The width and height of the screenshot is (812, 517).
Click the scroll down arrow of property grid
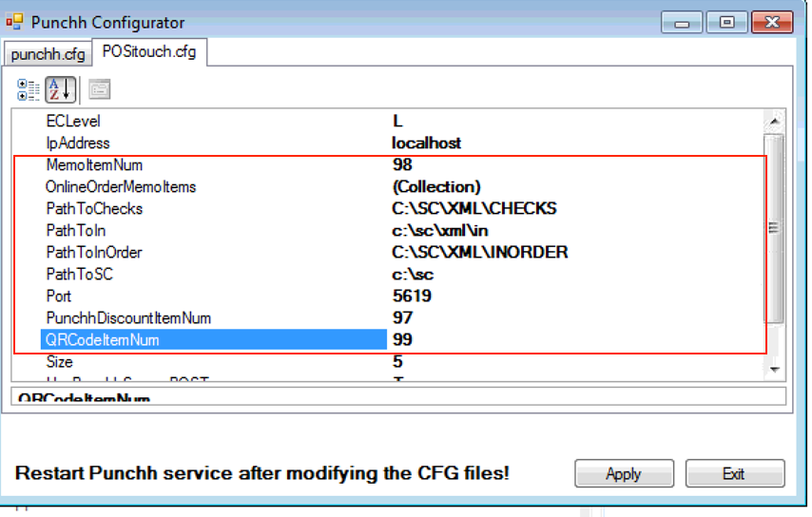[774, 369]
